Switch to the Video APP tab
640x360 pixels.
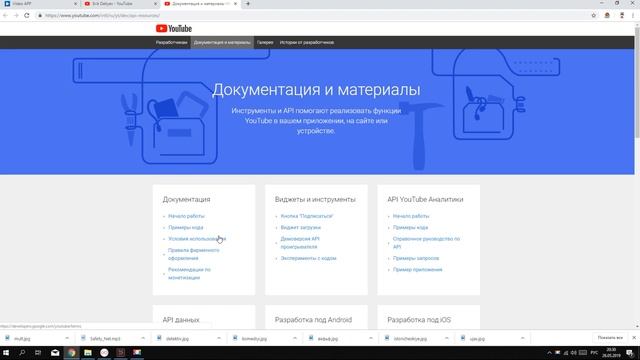point(40,4)
